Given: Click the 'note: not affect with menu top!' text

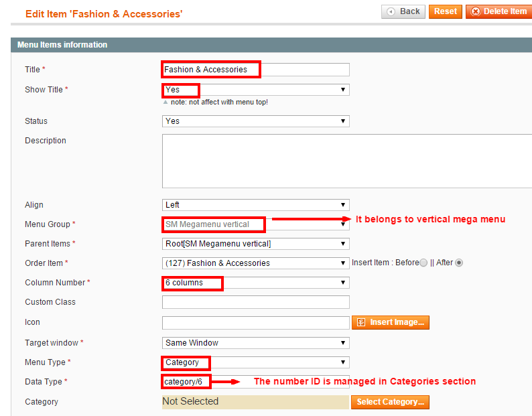Looking at the screenshot, I should click(219, 102).
